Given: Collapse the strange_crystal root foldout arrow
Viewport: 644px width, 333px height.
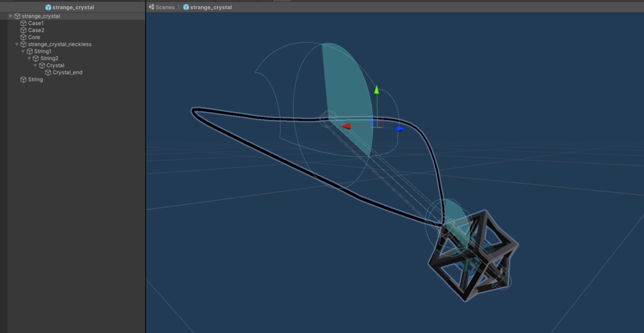Looking at the screenshot, I should pyautogui.click(x=11, y=16).
